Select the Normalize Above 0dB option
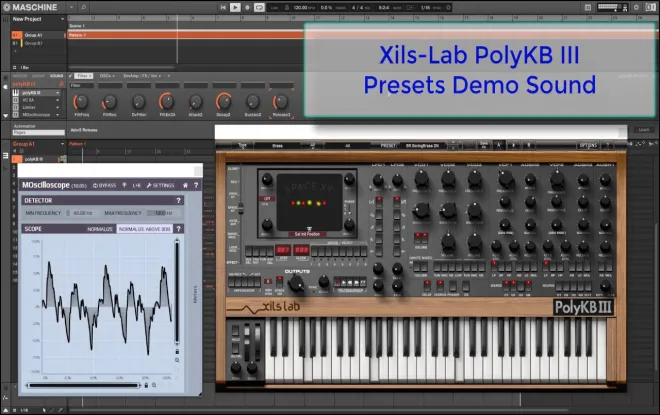 pyautogui.click(x=144, y=229)
